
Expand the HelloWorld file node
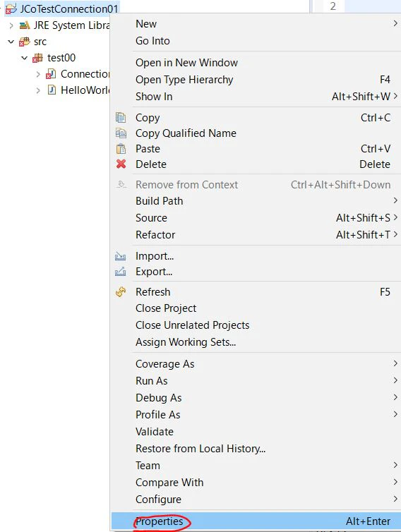(38, 90)
